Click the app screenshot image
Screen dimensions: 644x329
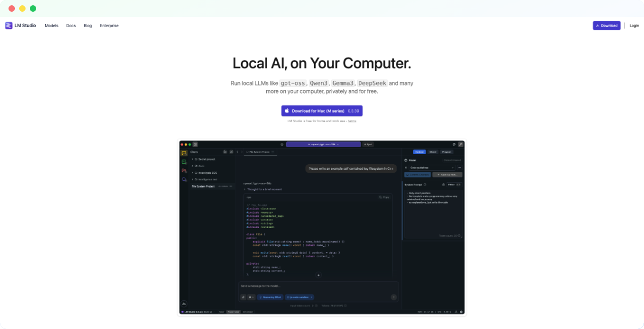322,228
